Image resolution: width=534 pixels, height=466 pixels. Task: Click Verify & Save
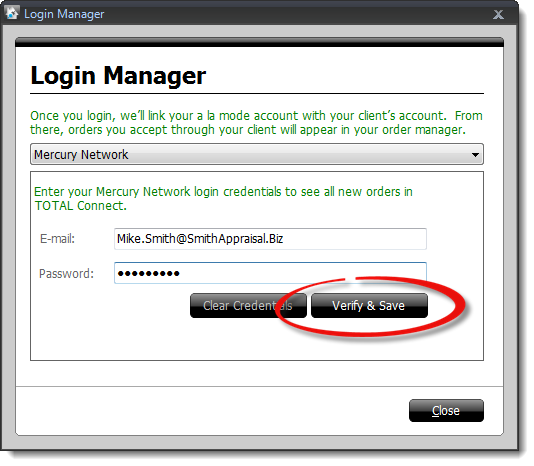click(x=369, y=306)
